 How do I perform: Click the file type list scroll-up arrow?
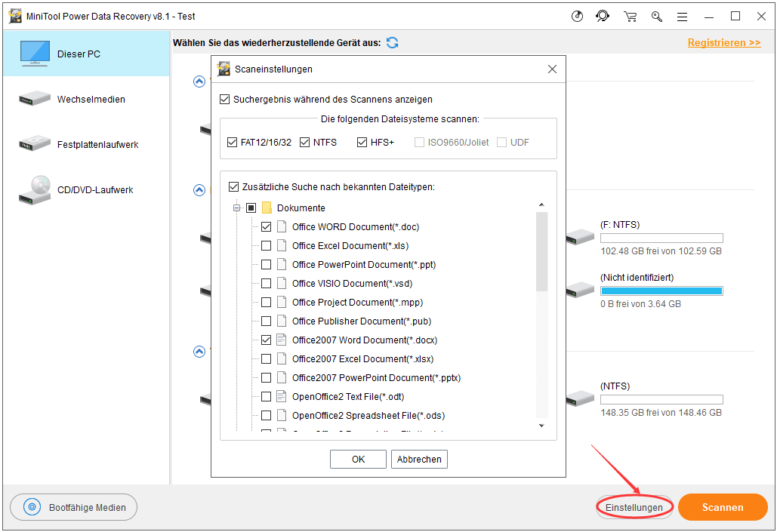541,204
